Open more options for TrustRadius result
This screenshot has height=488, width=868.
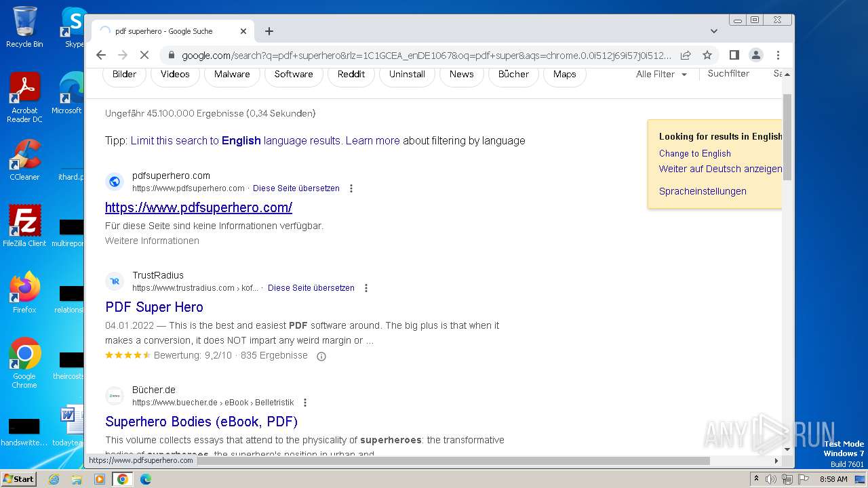click(366, 288)
